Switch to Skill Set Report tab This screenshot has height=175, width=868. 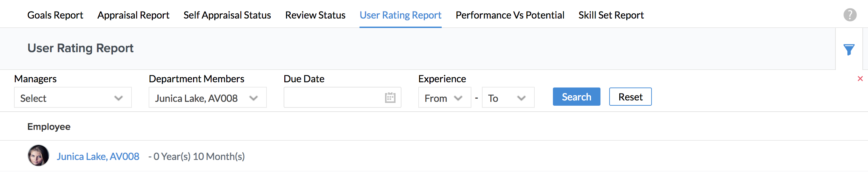[x=611, y=15]
